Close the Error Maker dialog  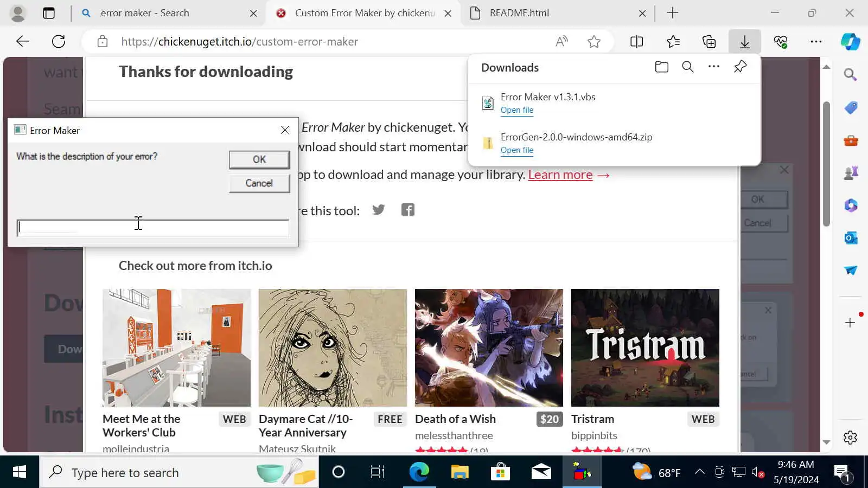click(x=285, y=130)
